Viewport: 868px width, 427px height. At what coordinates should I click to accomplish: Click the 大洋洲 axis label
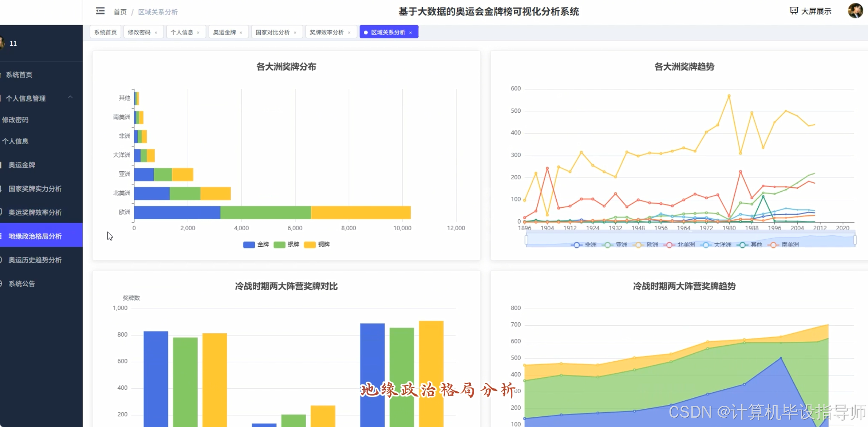[122, 155]
